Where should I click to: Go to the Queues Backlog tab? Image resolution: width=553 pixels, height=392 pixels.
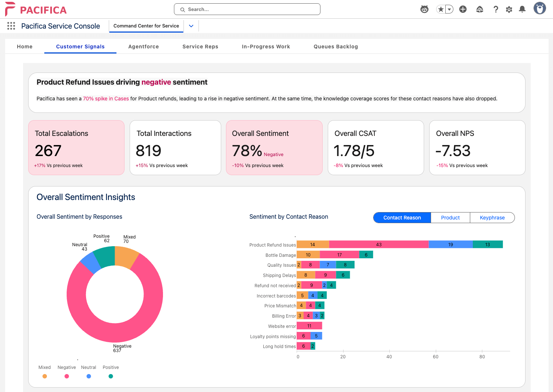(x=335, y=47)
